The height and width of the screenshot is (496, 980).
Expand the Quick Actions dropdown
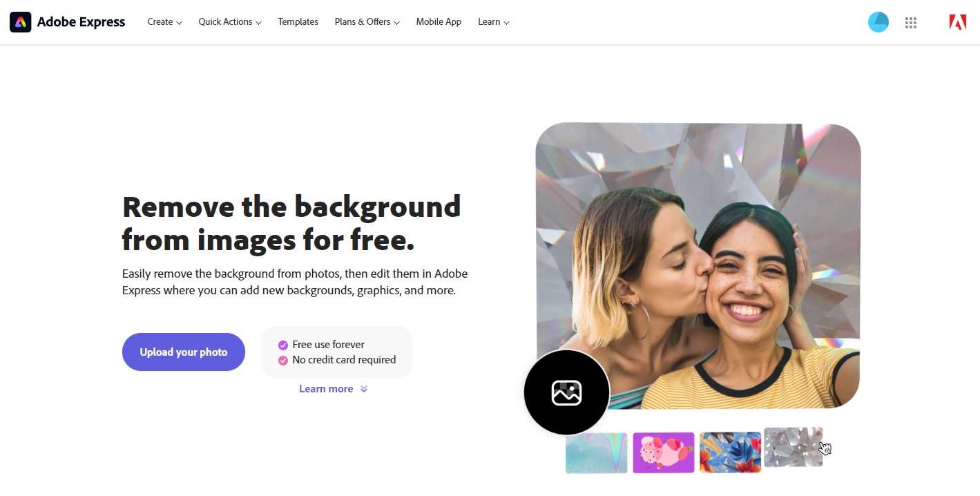(x=230, y=22)
